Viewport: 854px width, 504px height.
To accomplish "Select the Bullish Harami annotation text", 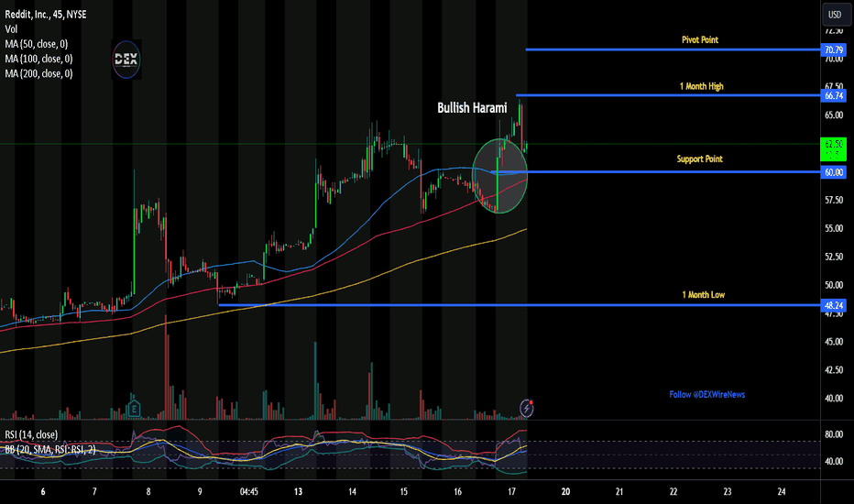I will pyautogui.click(x=472, y=108).
